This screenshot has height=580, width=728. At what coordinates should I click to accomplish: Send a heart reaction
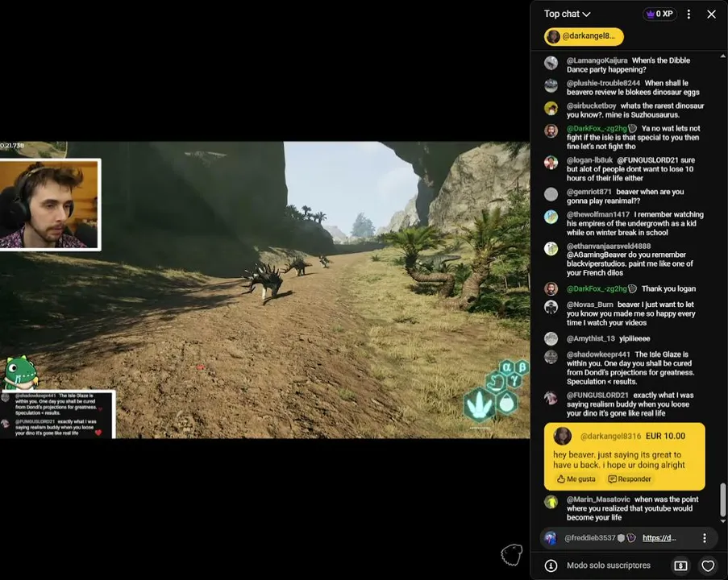point(708,565)
